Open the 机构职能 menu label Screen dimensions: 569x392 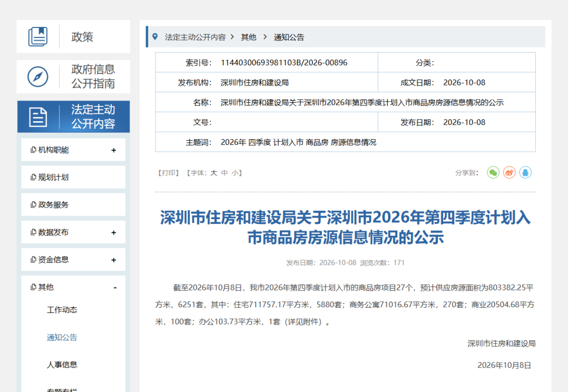(x=53, y=150)
